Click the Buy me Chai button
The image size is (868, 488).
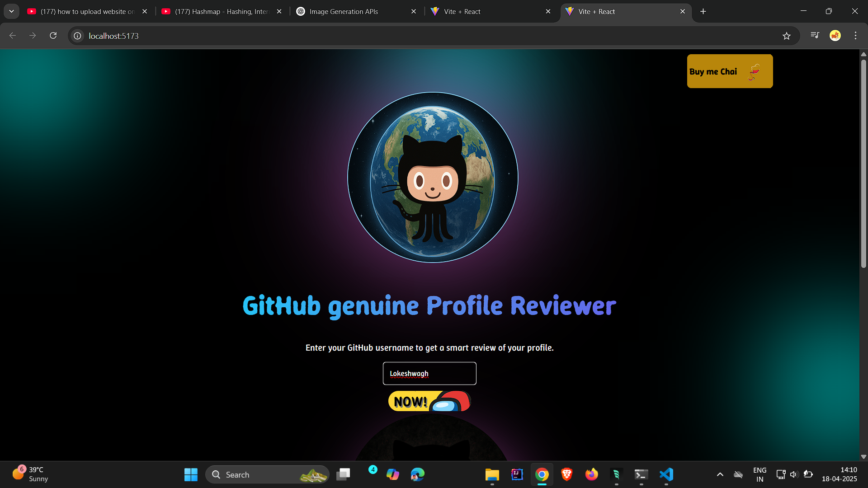[729, 71]
